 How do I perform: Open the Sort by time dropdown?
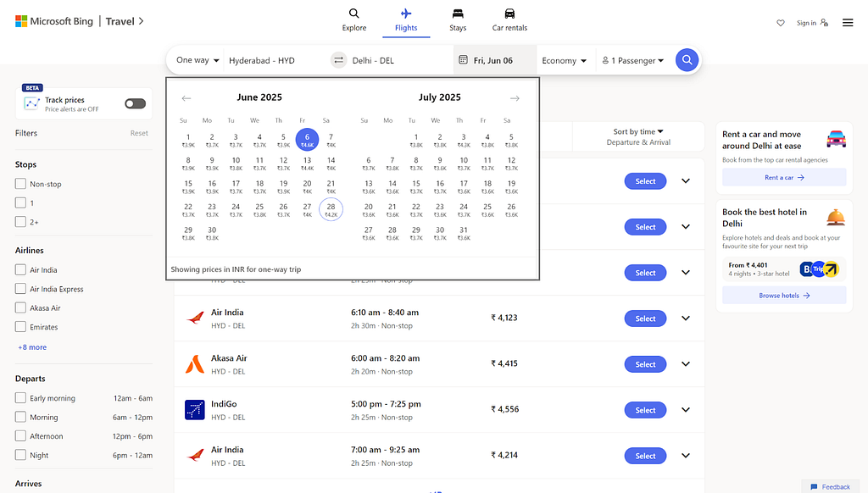coord(638,136)
